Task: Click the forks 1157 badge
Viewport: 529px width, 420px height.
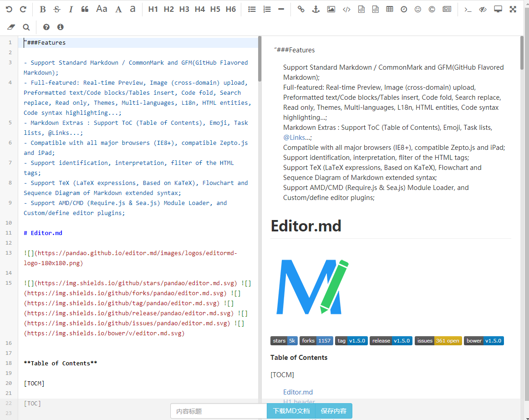Action: [x=316, y=341]
